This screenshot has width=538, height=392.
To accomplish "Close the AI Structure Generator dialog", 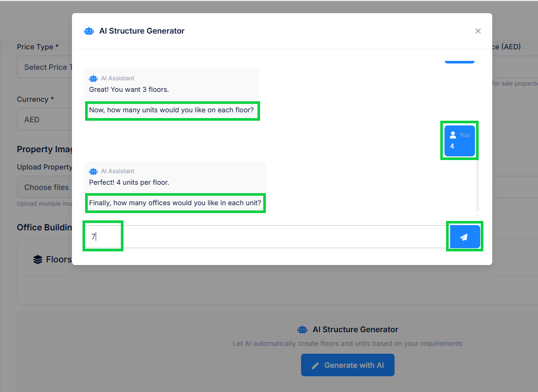I will coord(478,31).
